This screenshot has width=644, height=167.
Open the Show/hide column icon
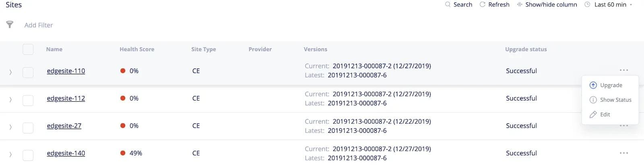pos(520,4)
